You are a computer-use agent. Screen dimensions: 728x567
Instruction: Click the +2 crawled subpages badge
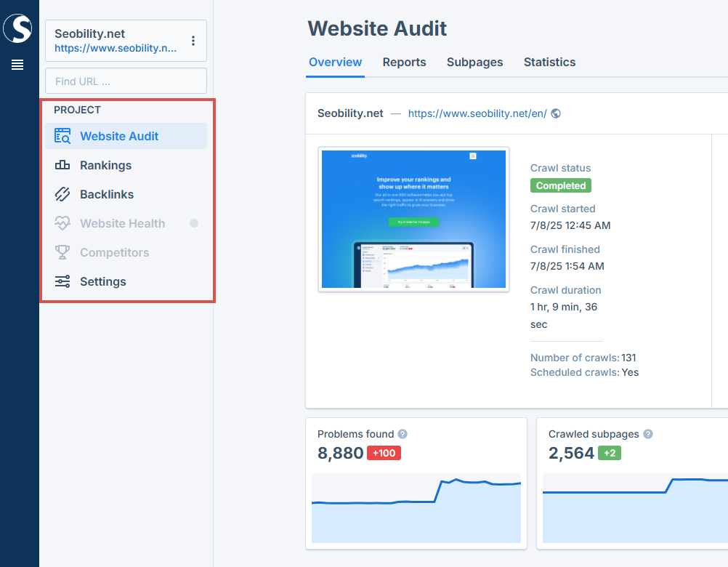609,453
